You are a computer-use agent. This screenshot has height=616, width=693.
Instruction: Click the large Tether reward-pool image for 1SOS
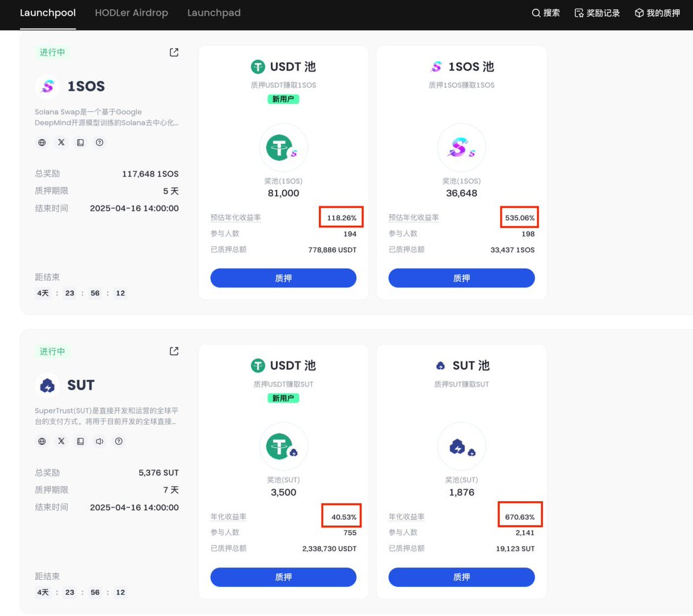[x=283, y=148]
